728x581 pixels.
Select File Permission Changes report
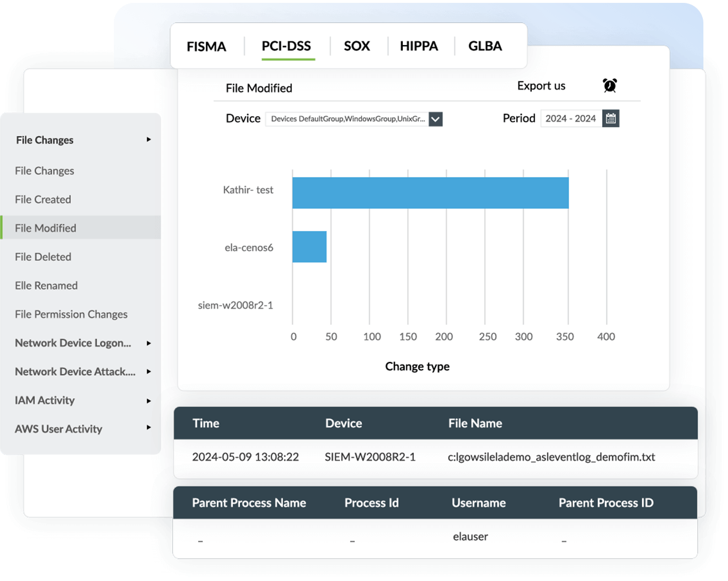[70, 314]
